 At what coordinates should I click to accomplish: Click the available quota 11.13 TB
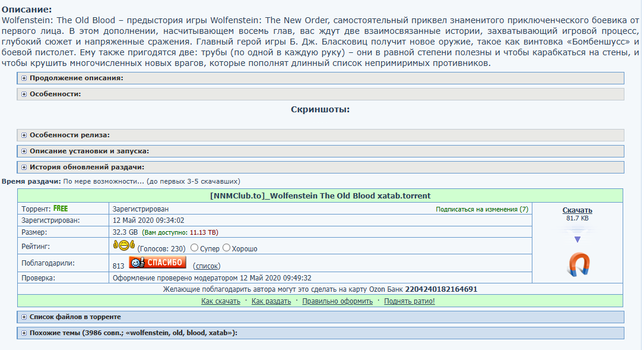click(x=202, y=232)
